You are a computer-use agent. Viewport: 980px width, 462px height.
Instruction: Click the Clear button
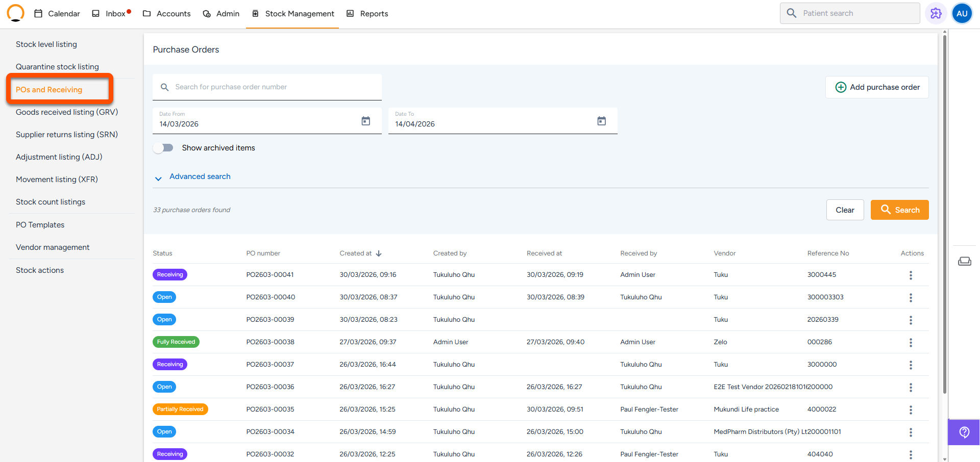click(845, 210)
